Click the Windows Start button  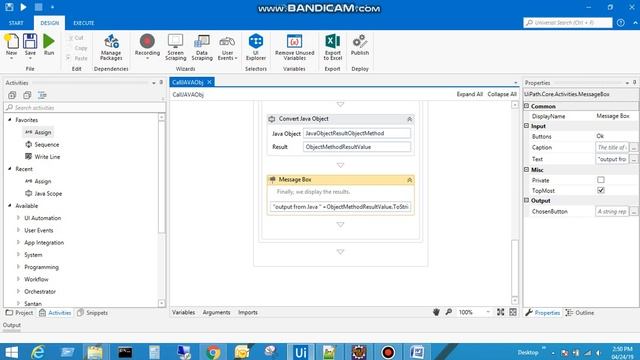[x=11, y=352]
